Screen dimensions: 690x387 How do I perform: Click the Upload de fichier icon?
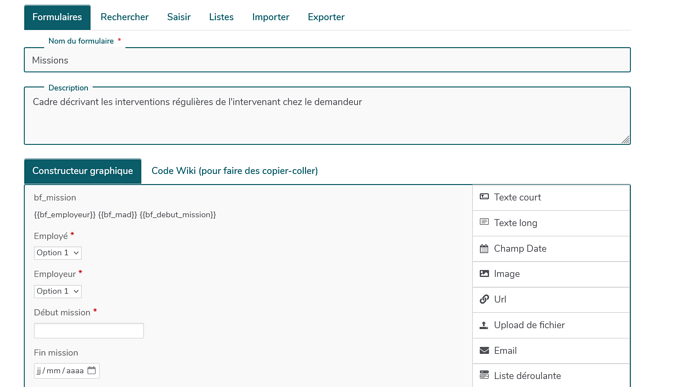484,325
